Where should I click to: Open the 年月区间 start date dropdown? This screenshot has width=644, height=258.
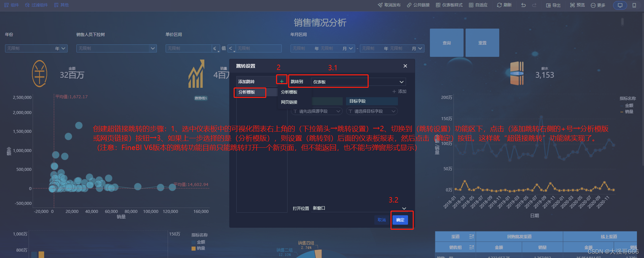coord(323,48)
